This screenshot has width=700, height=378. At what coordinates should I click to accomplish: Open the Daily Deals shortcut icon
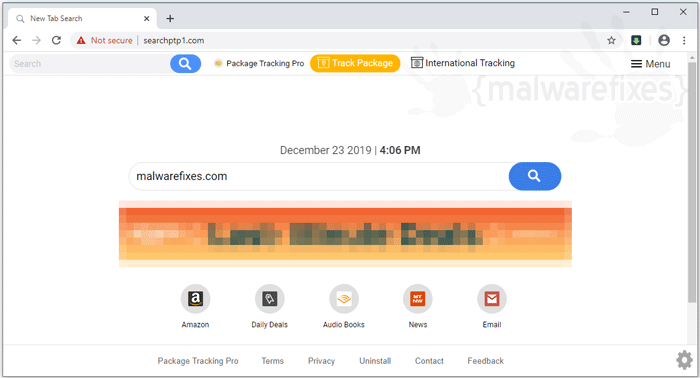270,299
